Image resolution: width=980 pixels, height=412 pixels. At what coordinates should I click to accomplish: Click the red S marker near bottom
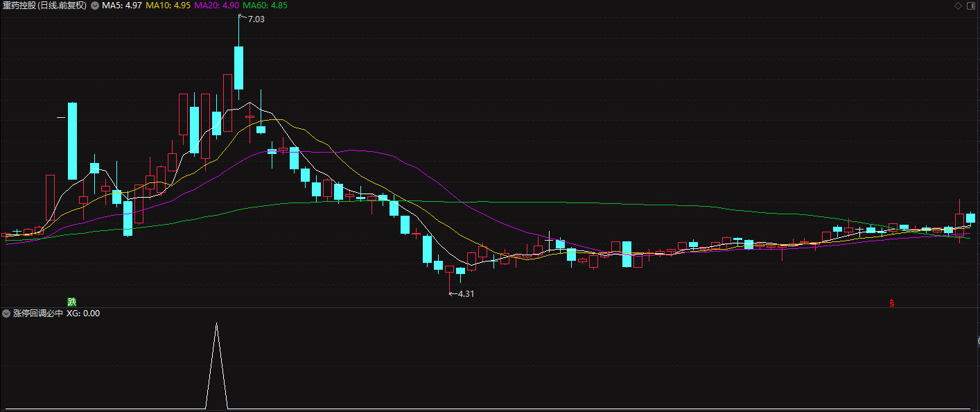point(892,303)
